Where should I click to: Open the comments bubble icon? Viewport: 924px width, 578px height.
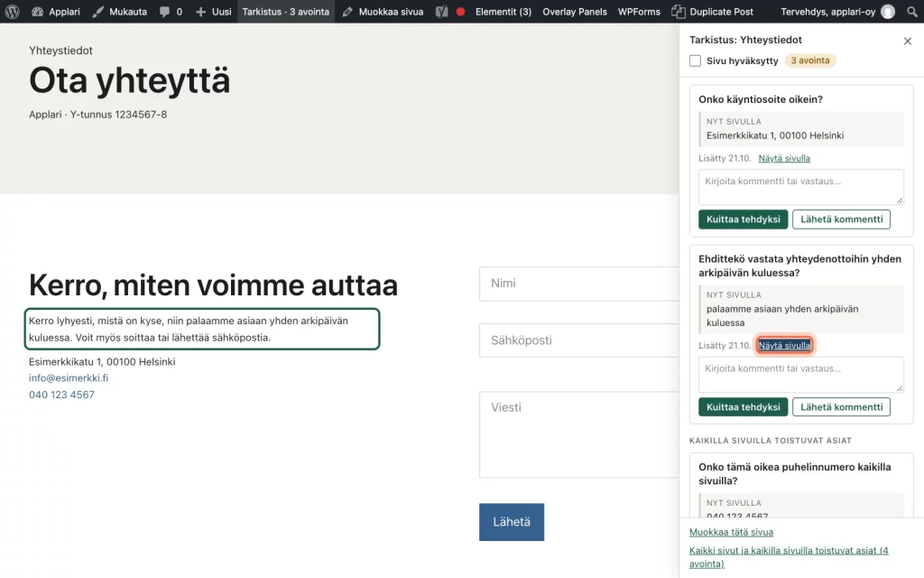pos(164,12)
